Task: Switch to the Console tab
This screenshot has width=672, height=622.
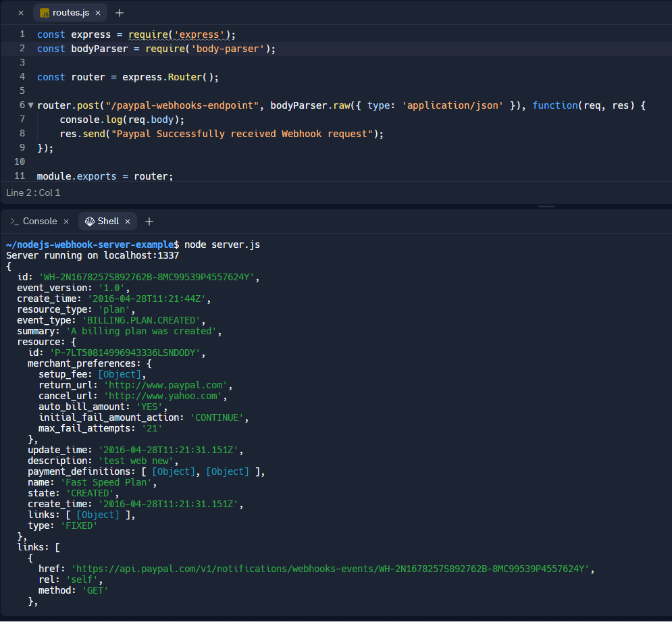Action: [39, 222]
